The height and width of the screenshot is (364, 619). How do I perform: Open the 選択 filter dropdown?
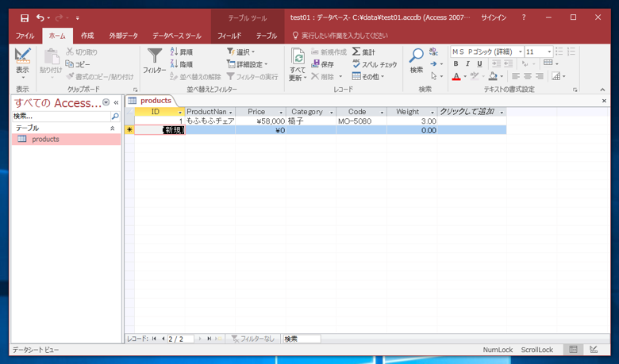click(x=240, y=52)
